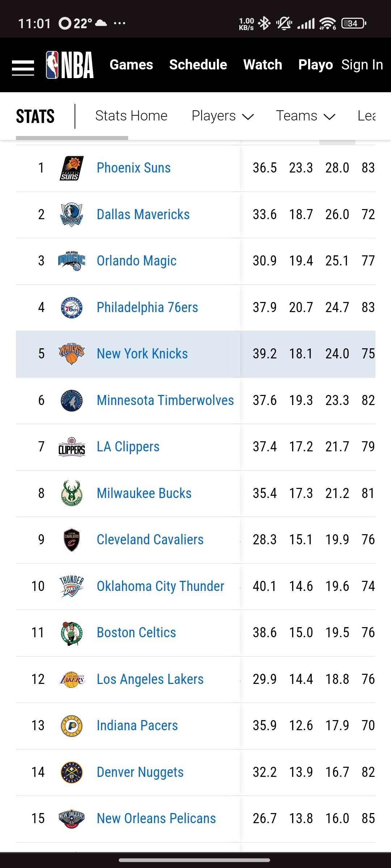391x868 pixels.
Task: Expand the Teams dropdown menu
Action: (305, 116)
